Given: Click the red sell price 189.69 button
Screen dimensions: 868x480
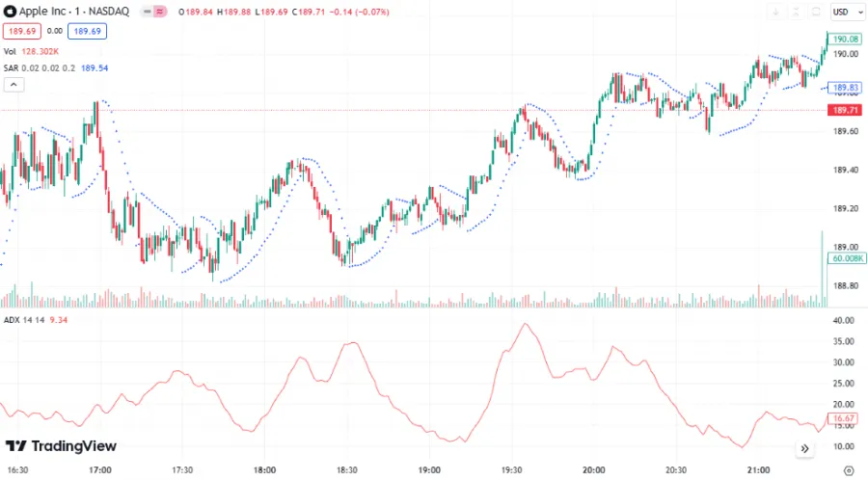Looking at the screenshot, I should pyautogui.click(x=21, y=31).
